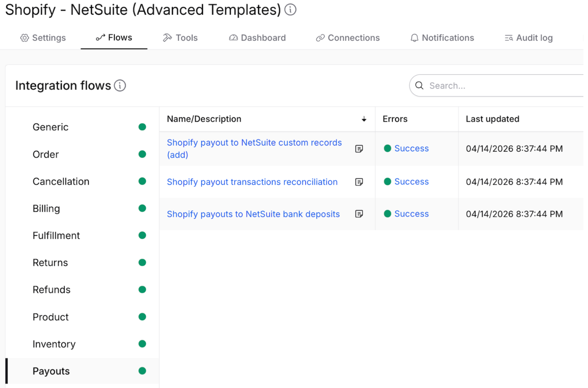The image size is (588, 388).
Task: Click the green status dot beside Fulfillment
Action: pos(142,235)
